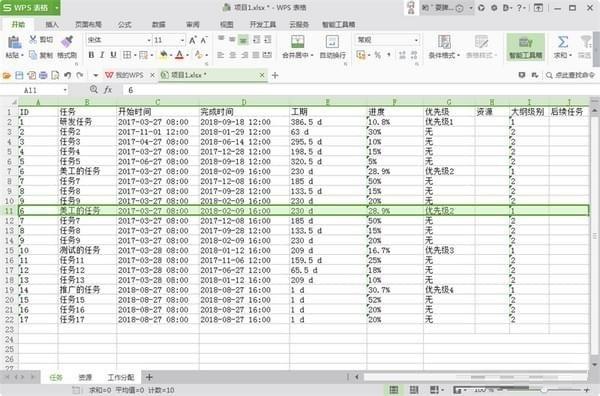Click the Sum (求和) sigma icon

tap(562, 41)
